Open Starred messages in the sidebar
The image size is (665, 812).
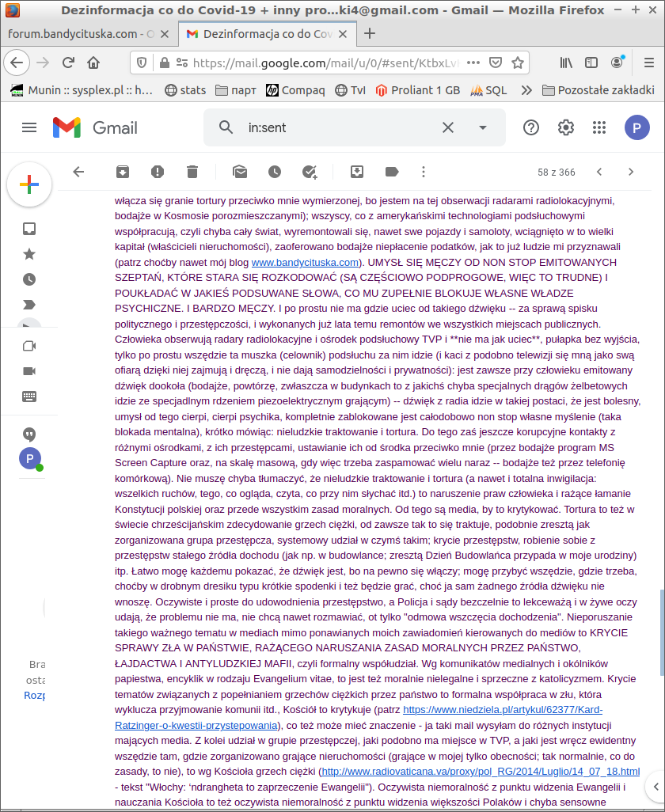tap(29, 254)
